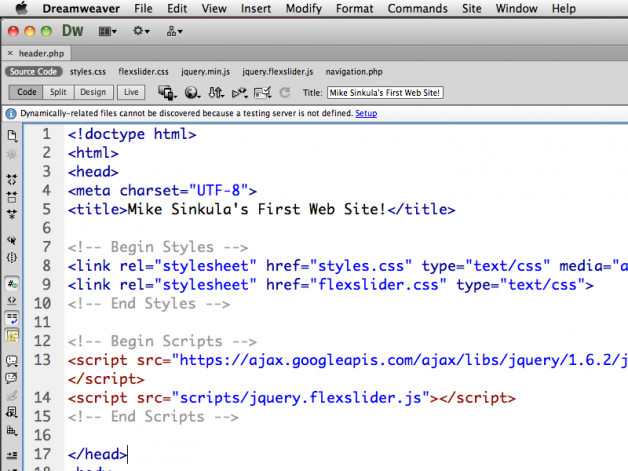This screenshot has height=471, width=628.
Task: Open the Site menu in menu bar
Action: [471, 8]
